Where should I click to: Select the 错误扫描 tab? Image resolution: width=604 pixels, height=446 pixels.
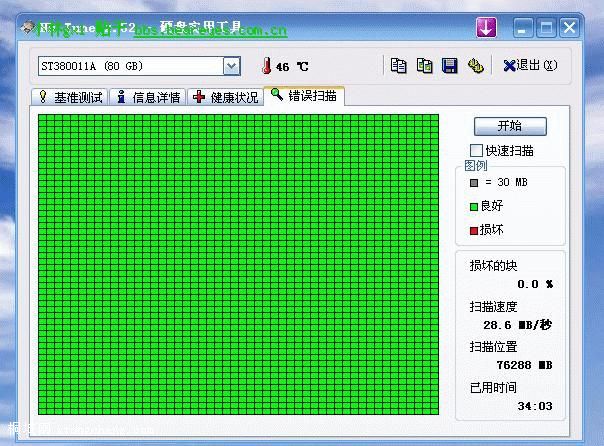point(304,96)
